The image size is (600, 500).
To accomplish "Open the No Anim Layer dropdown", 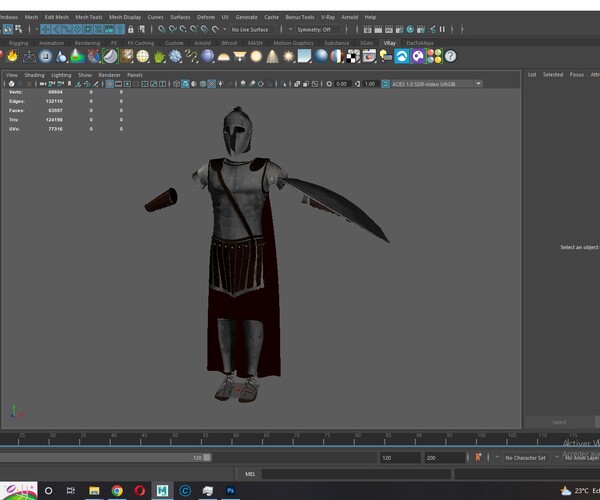I will point(581,458).
